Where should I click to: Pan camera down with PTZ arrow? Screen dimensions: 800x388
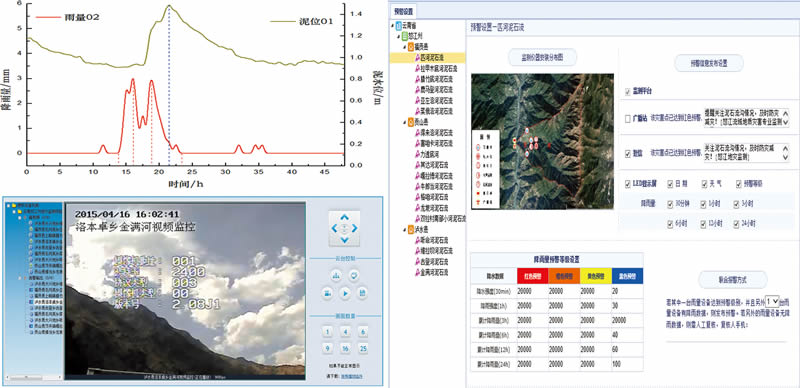click(344, 239)
